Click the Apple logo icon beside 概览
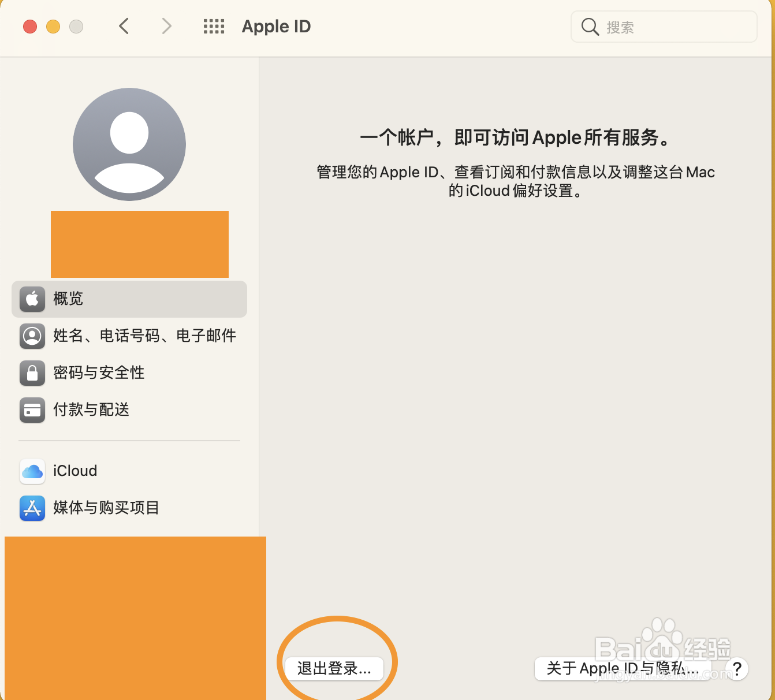Viewport: 775px width, 700px height. coord(32,299)
